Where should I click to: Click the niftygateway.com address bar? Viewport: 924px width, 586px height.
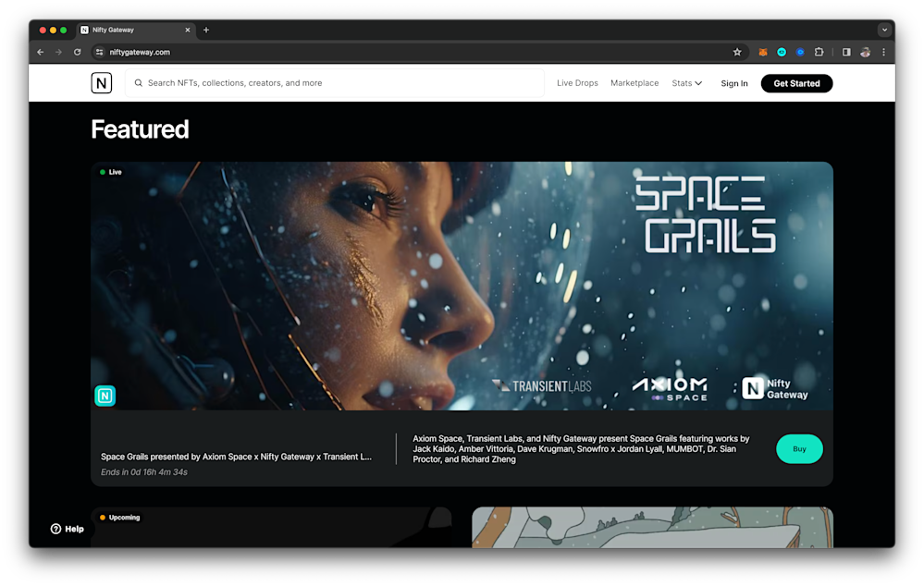coord(418,53)
